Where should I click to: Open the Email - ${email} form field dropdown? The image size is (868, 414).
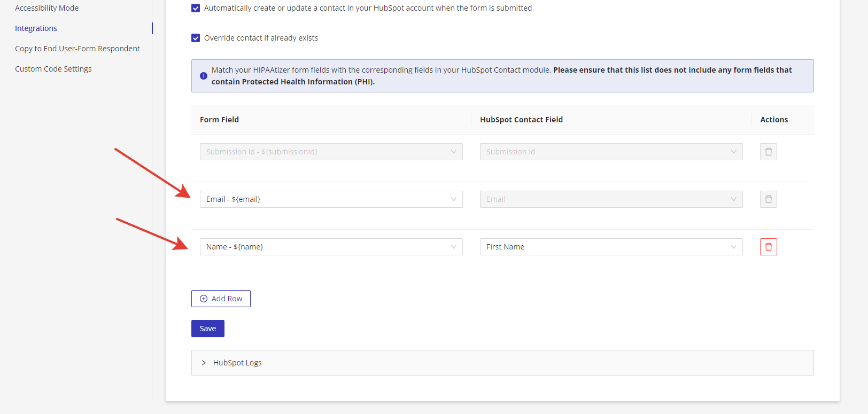tap(331, 199)
